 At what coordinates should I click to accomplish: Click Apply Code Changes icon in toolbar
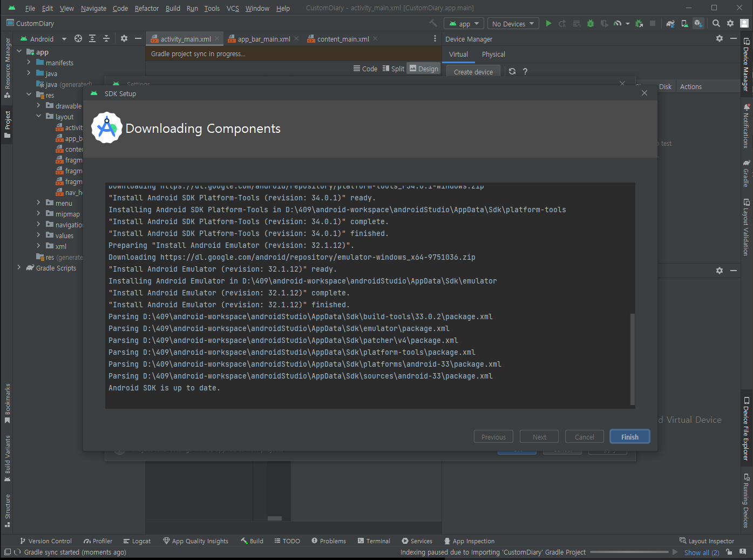point(576,23)
